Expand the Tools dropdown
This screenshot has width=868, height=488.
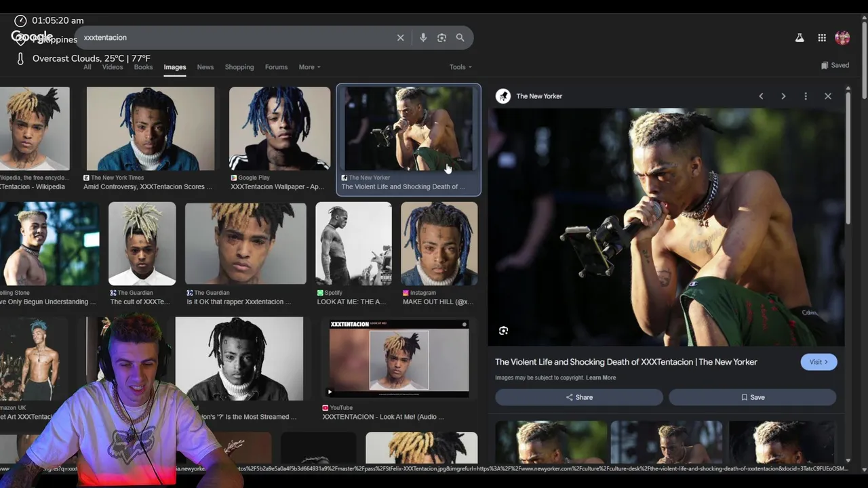(460, 67)
